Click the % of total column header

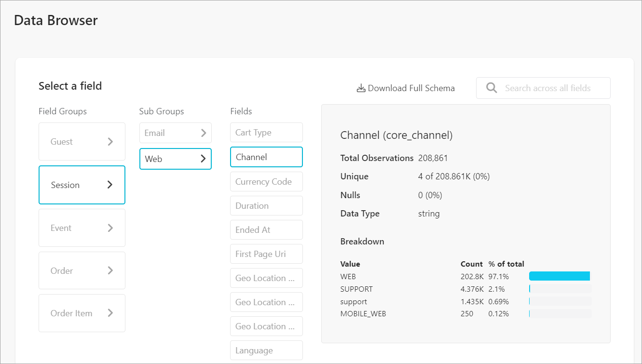click(506, 264)
